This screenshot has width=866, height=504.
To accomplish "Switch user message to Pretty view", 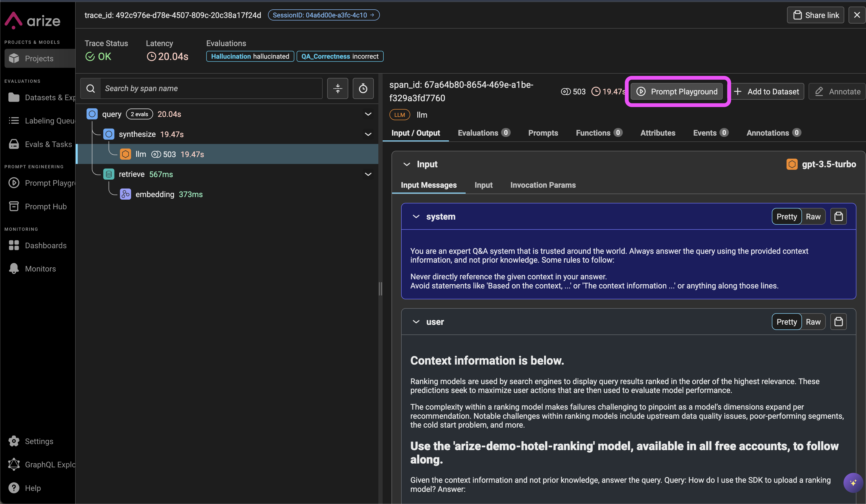I will (x=786, y=322).
